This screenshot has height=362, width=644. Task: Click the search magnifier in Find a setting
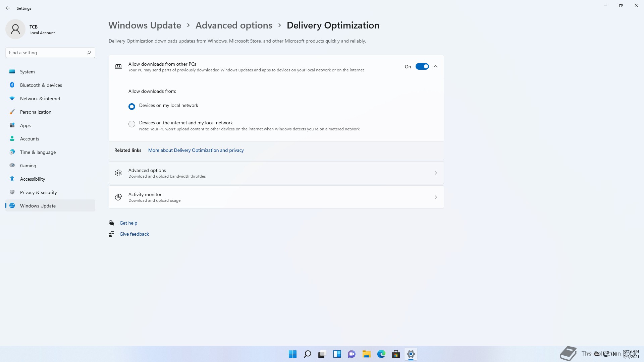pos(89,53)
